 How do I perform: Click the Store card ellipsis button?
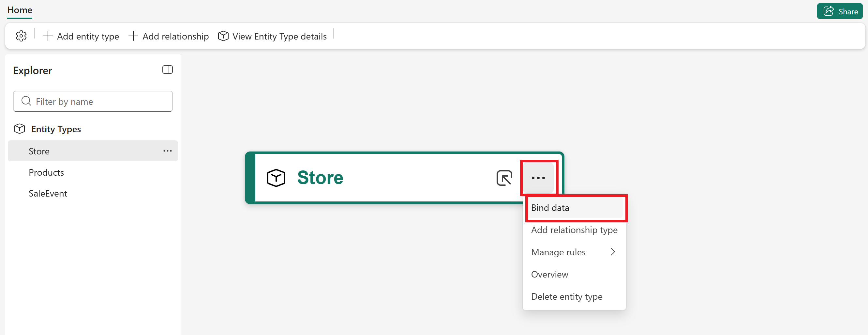point(538,178)
